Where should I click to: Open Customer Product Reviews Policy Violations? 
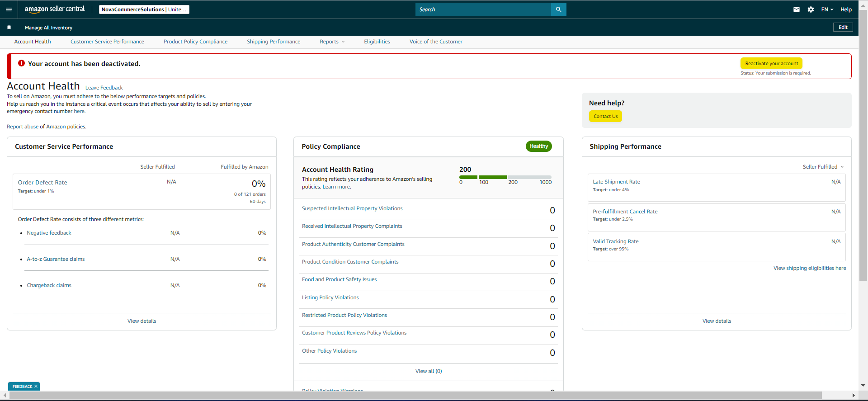[354, 333]
